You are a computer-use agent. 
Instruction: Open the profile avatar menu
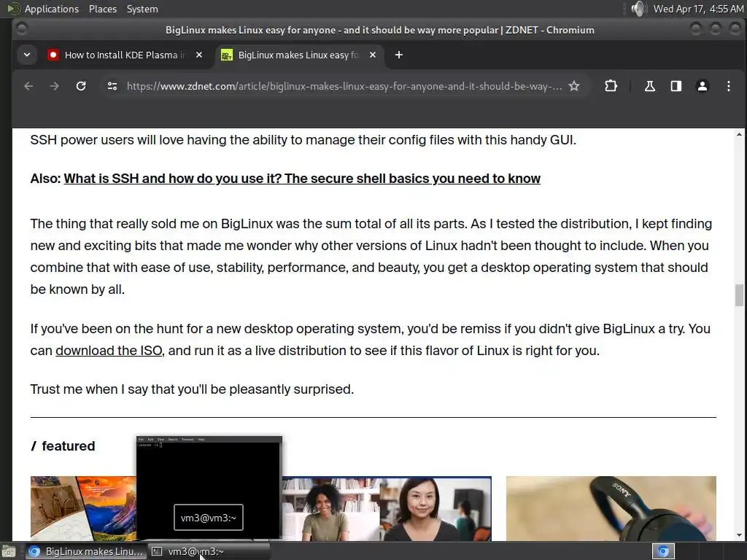703,86
